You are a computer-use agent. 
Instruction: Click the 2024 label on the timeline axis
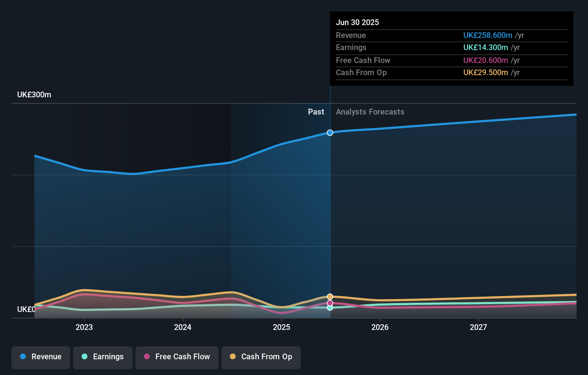tap(183, 327)
